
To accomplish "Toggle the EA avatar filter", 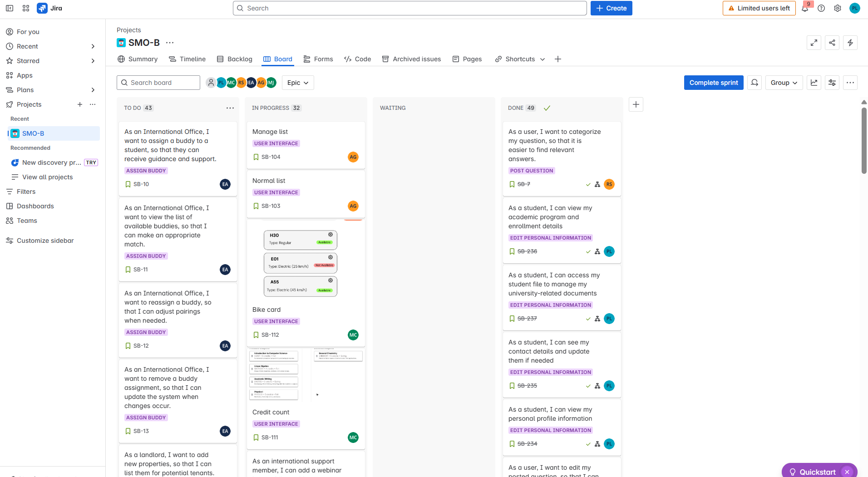I will pos(251,83).
